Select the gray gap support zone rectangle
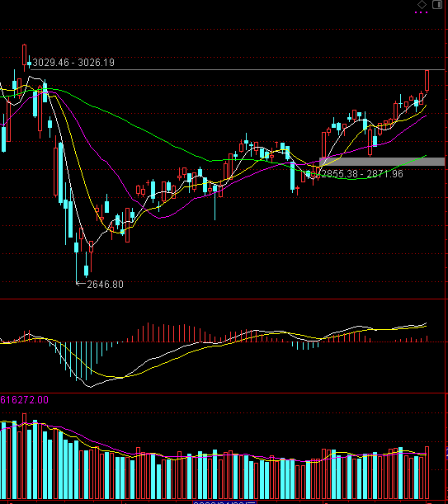Viewport: 448px width, 504px height. (x=382, y=162)
